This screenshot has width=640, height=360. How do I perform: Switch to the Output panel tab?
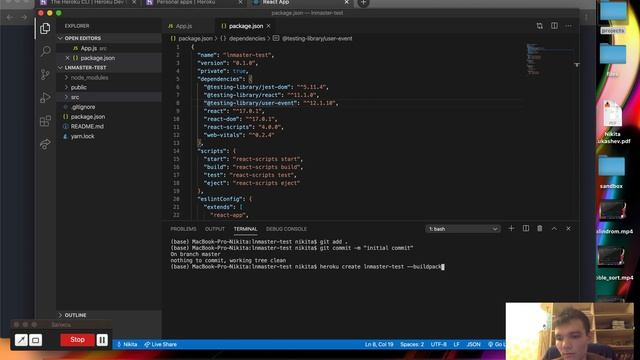coord(215,229)
